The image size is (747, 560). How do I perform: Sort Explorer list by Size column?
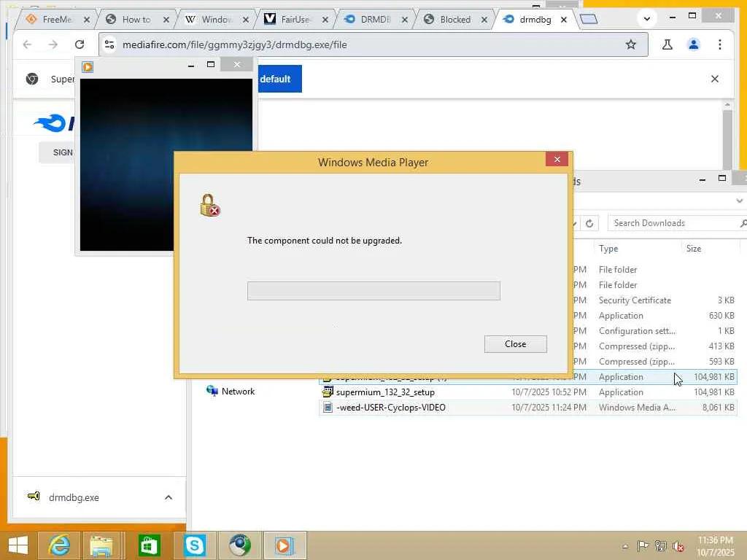pyautogui.click(x=694, y=249)
